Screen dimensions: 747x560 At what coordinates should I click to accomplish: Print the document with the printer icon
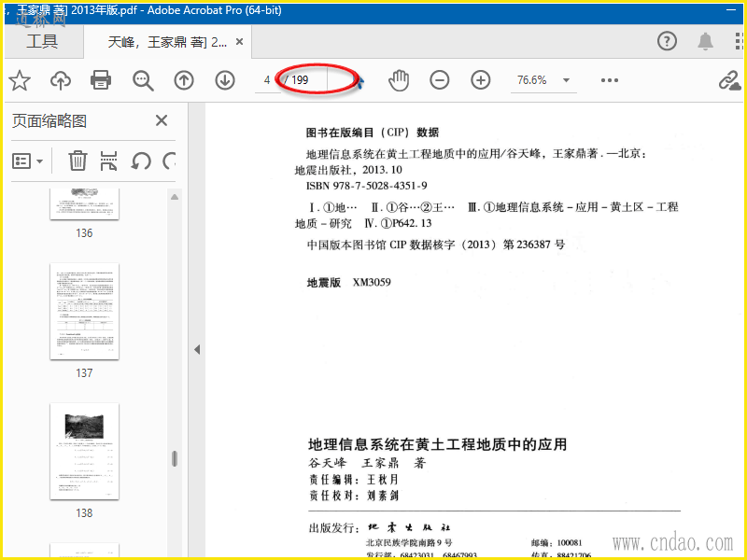[101, 80]
